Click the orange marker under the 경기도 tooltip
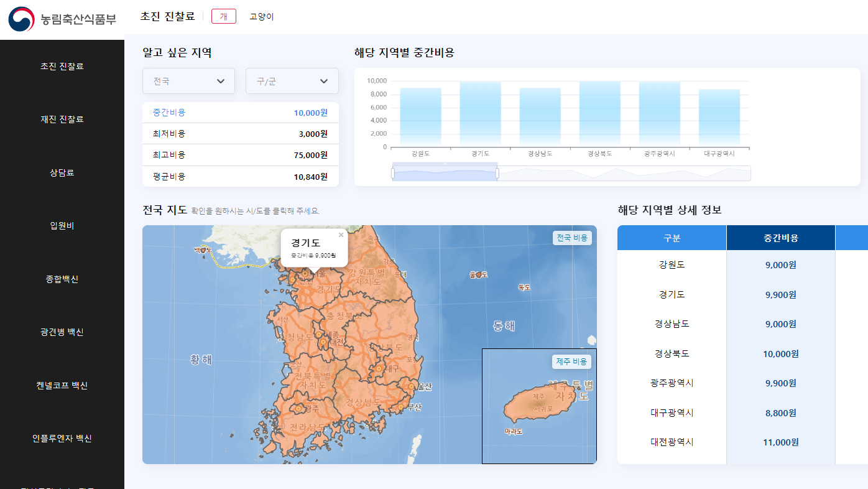The height and width of the screenshot is (489, 868). 305,273
